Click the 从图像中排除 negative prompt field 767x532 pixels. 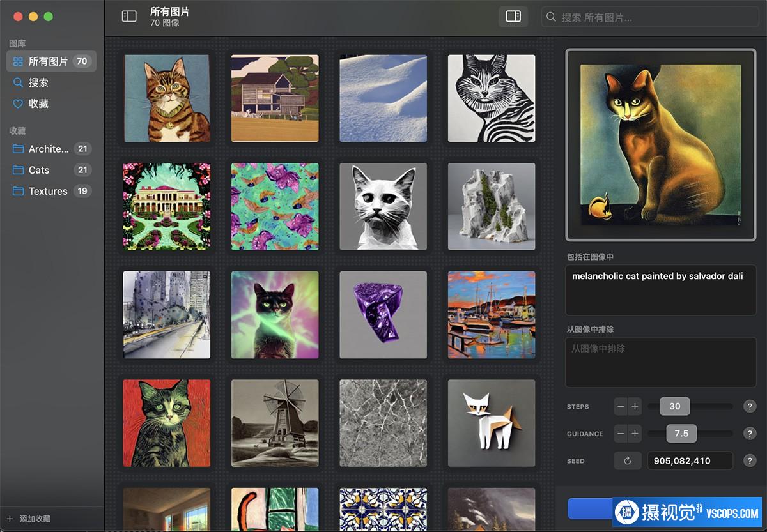click(660, 361)
